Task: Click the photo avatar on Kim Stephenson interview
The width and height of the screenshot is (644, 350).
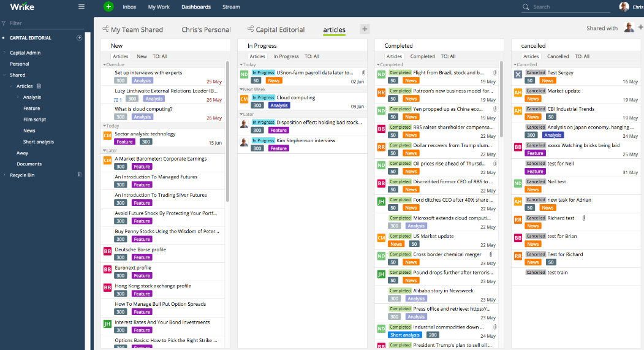Action: point(244,142)
